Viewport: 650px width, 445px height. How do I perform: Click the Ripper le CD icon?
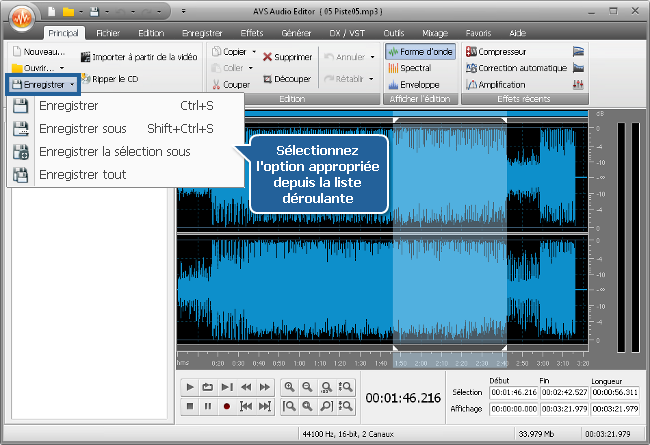point(86,77)
